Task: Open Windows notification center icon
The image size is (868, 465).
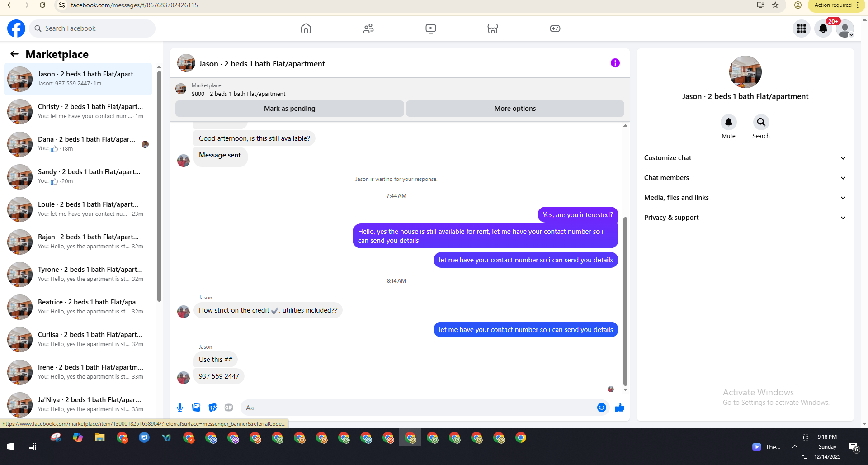Action: pyautogui.click(x=854, y=447)
